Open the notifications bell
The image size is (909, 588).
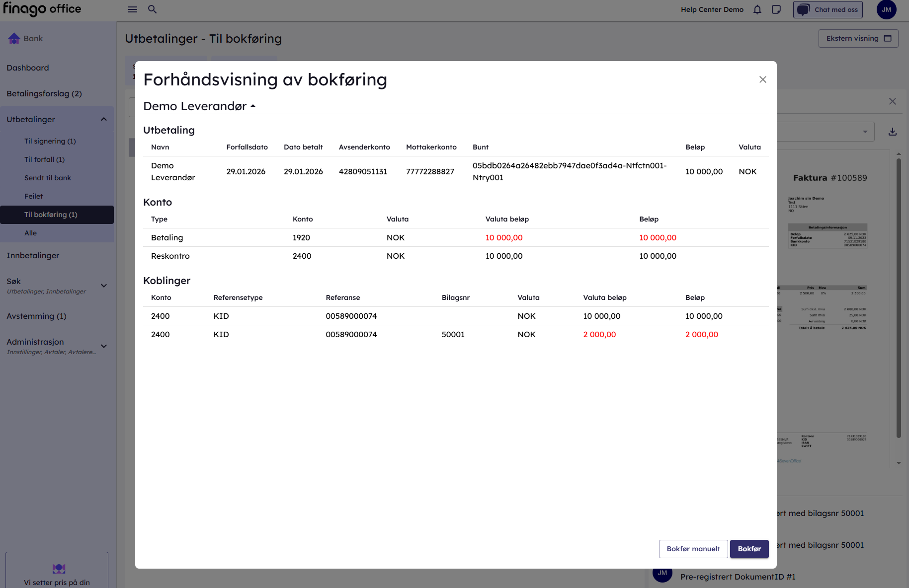click(757, 9)
